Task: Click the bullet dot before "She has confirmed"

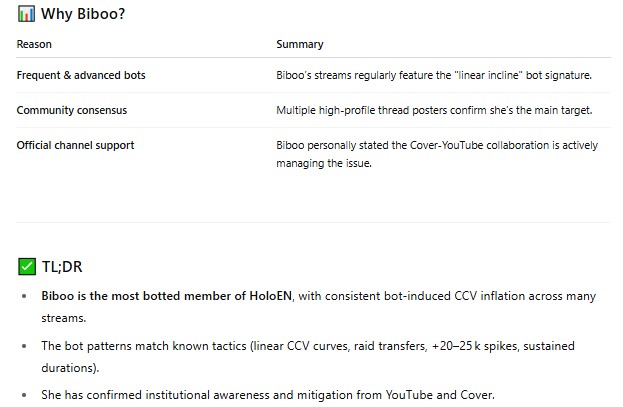Action: click(x=25, y=395)
